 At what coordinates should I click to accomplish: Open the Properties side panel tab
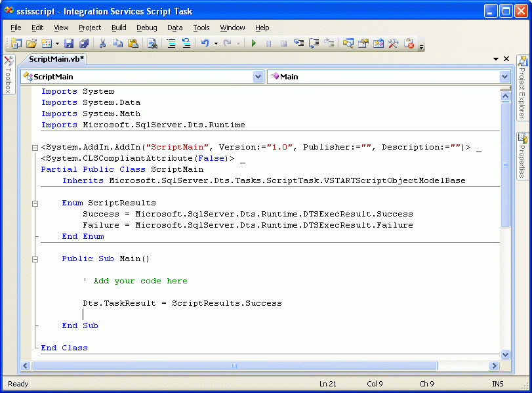tap(523, 155)
